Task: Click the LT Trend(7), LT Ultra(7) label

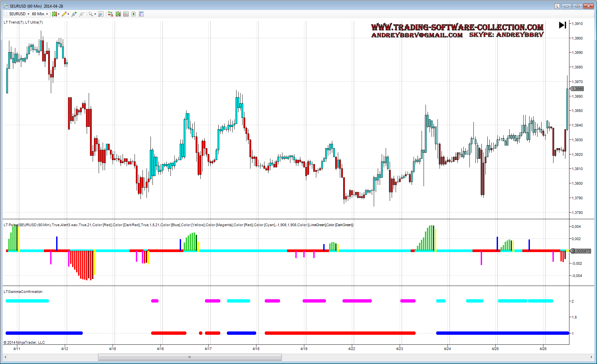Action: click(23, 22)
